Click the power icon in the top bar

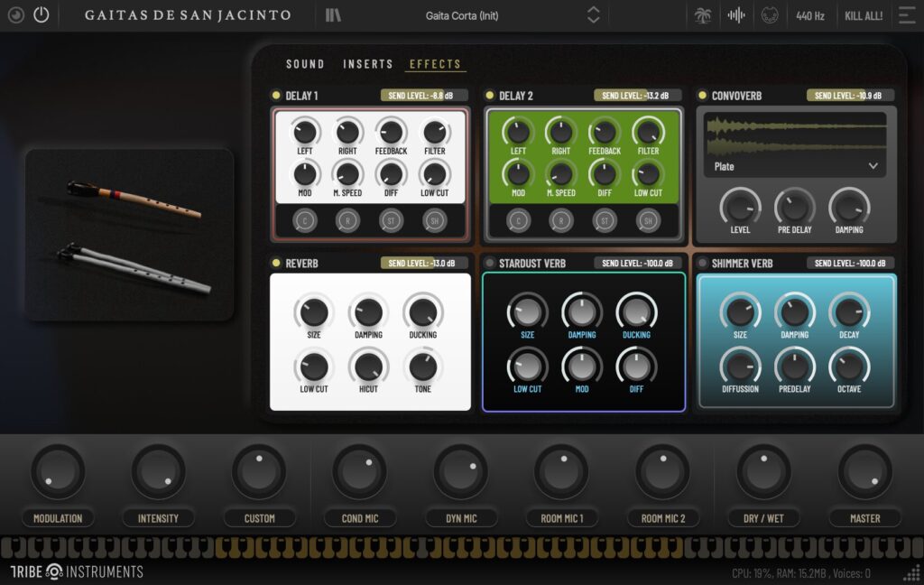[x=42, y=14]
